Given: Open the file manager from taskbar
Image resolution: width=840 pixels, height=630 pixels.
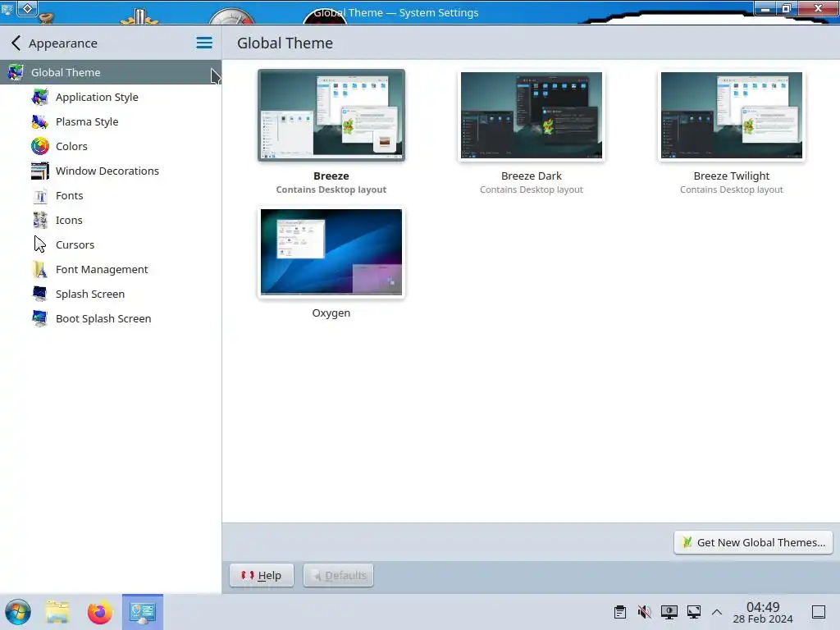Looking at the screenshot, I should point(57,612).
